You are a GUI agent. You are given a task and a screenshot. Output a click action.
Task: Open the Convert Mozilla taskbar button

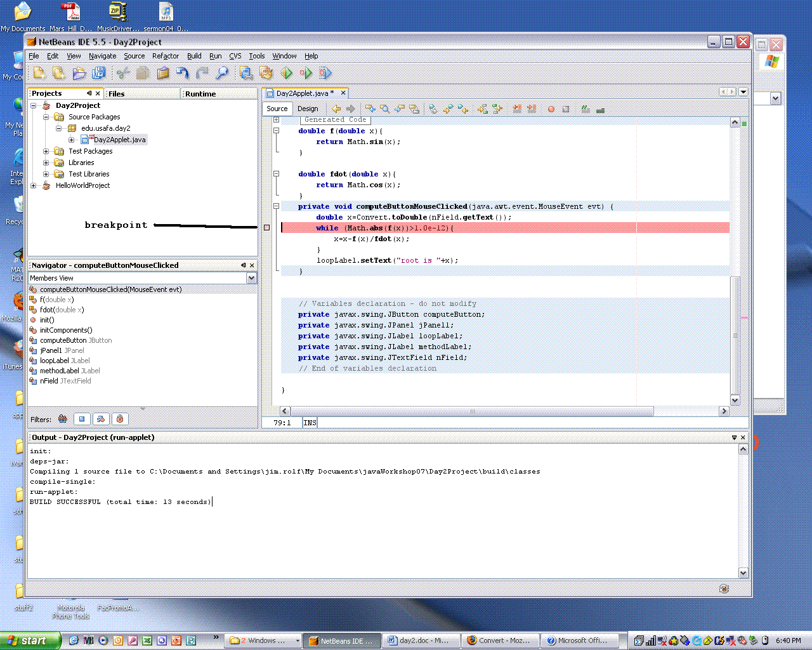click(x=501, y=640)
